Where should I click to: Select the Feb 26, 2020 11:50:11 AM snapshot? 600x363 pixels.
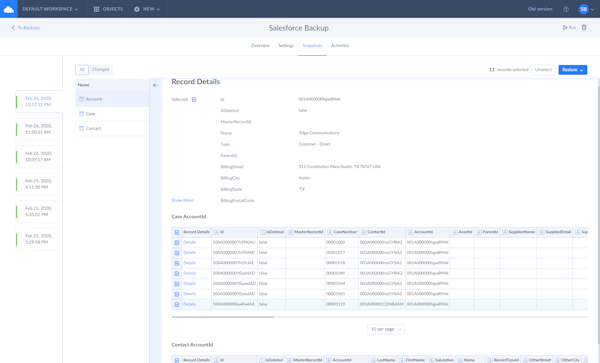click(x=39, y=129)
